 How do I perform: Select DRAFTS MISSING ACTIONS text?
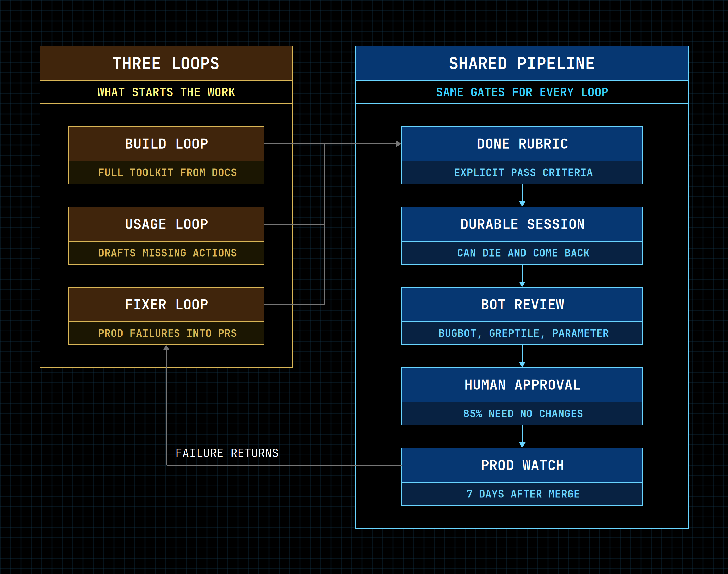coord(167,253)
